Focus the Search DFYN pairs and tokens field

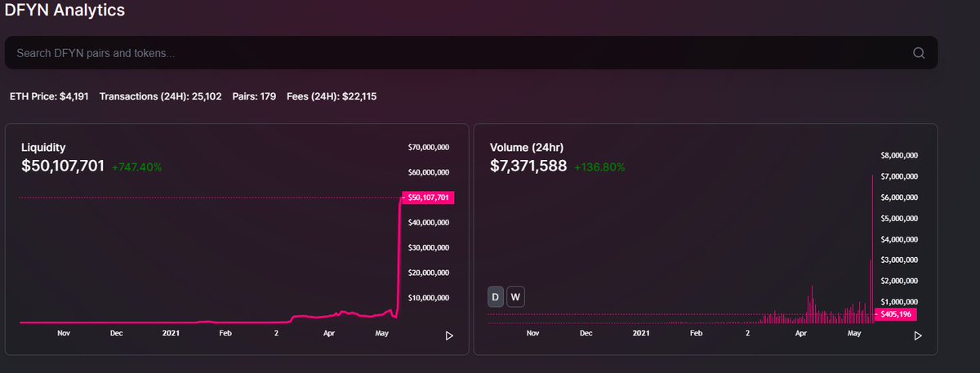pos(471,53)
